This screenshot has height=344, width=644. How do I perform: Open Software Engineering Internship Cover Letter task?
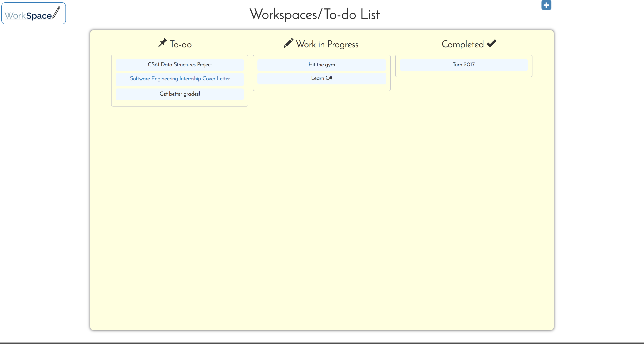pyautogui.click(x=180, y=79)
